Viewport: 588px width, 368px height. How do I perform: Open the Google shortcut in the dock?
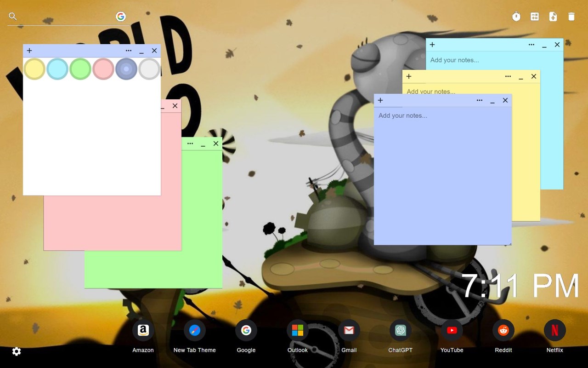(x=246, y=330)
